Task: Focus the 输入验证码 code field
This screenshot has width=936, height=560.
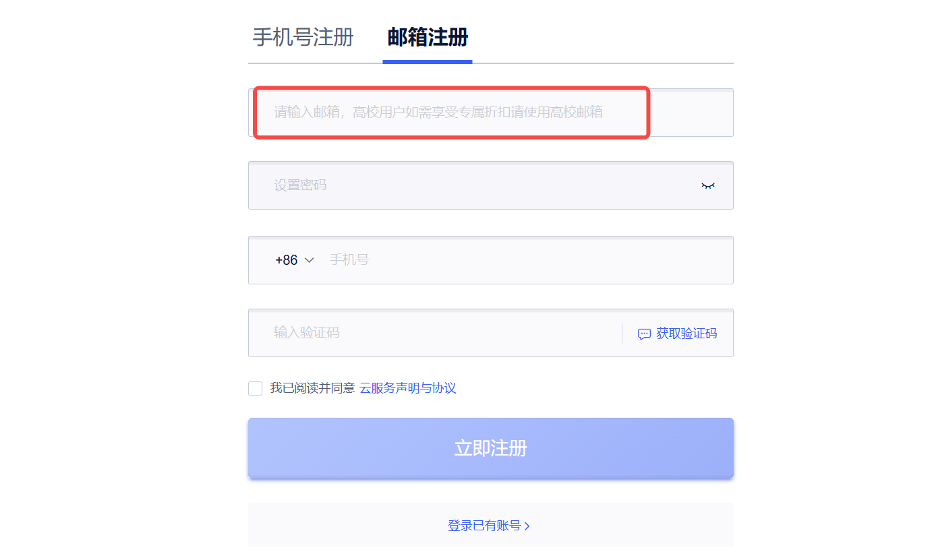Action: (435, 333)
